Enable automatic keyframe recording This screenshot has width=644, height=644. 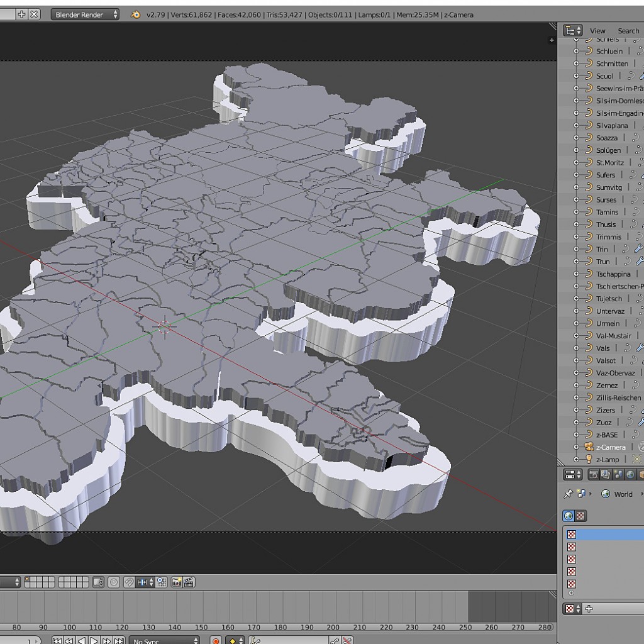(x=216, y=640)
